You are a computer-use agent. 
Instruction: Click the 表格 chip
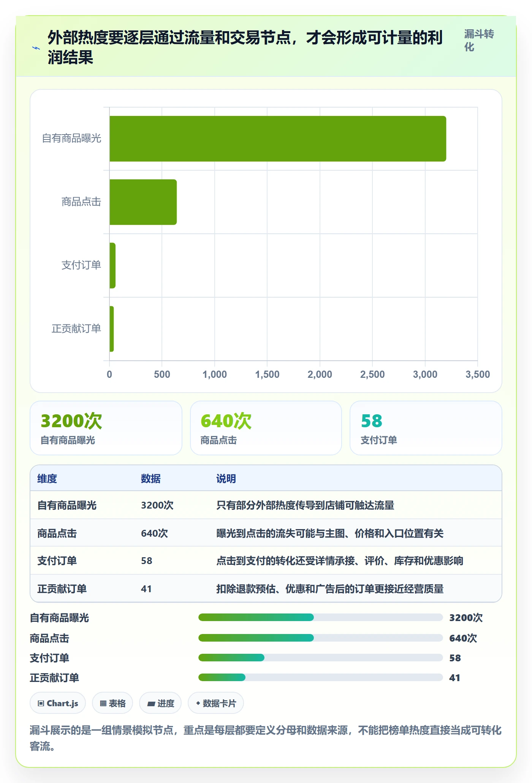coord(112,703)
